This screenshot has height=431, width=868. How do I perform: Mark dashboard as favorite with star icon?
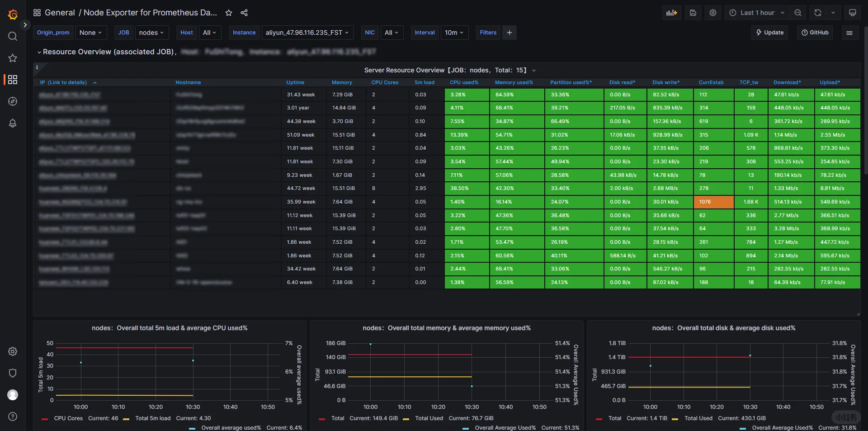tap(229, 13)
